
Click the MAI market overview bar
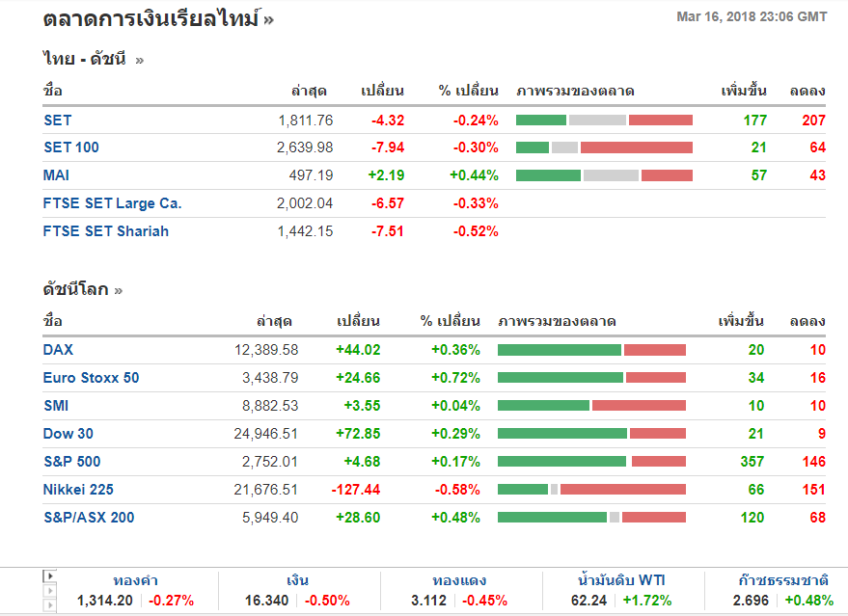click(x=604, y=175)
